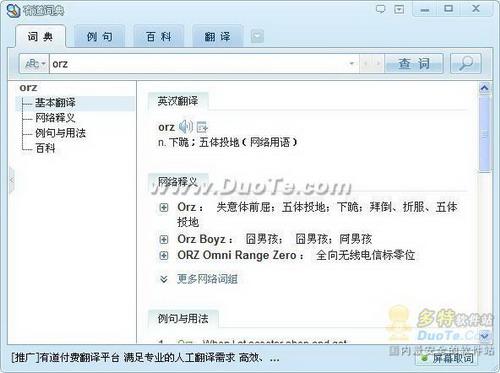Switch to the 例句 tab
This screenshot has height=373, width=500.
pos(99,36)
